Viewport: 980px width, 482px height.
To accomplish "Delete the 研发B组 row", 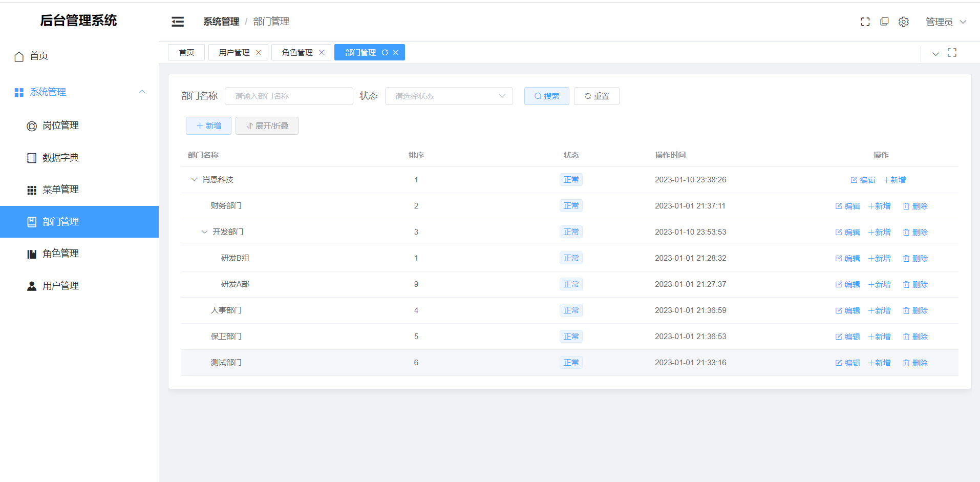I will point(915,258).
